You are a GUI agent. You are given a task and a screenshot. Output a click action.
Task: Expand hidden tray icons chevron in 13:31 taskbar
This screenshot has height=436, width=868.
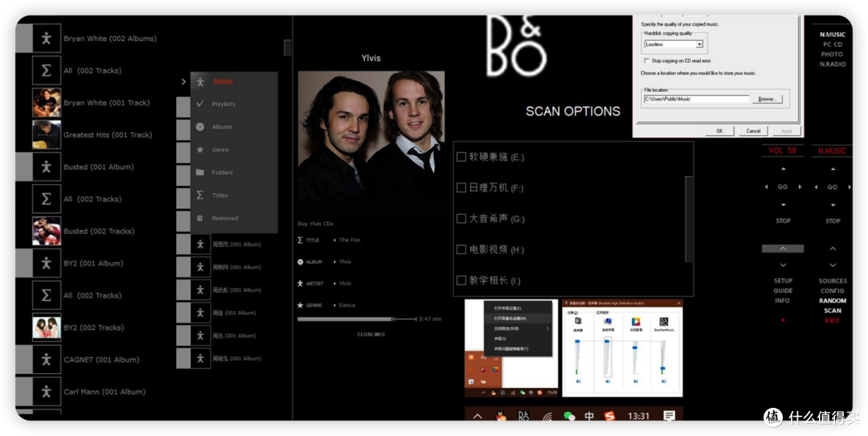[x=477, y=416]
